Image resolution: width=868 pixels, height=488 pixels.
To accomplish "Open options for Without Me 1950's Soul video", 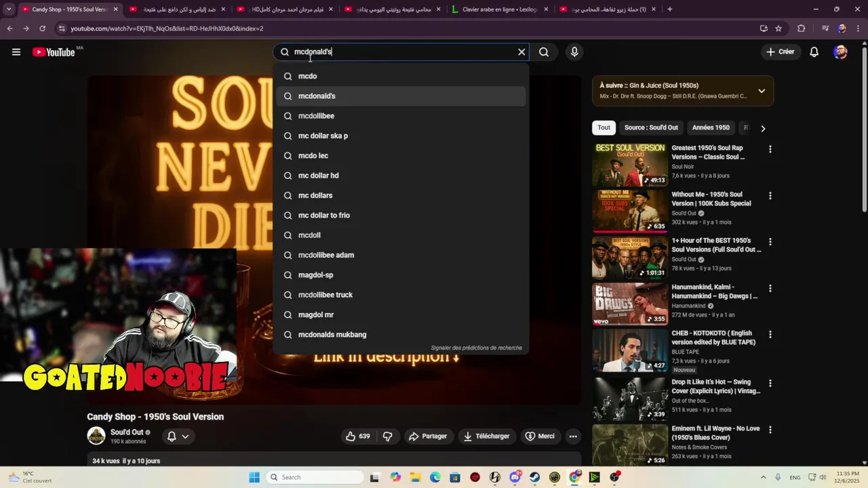I will (x=770, y=196).
